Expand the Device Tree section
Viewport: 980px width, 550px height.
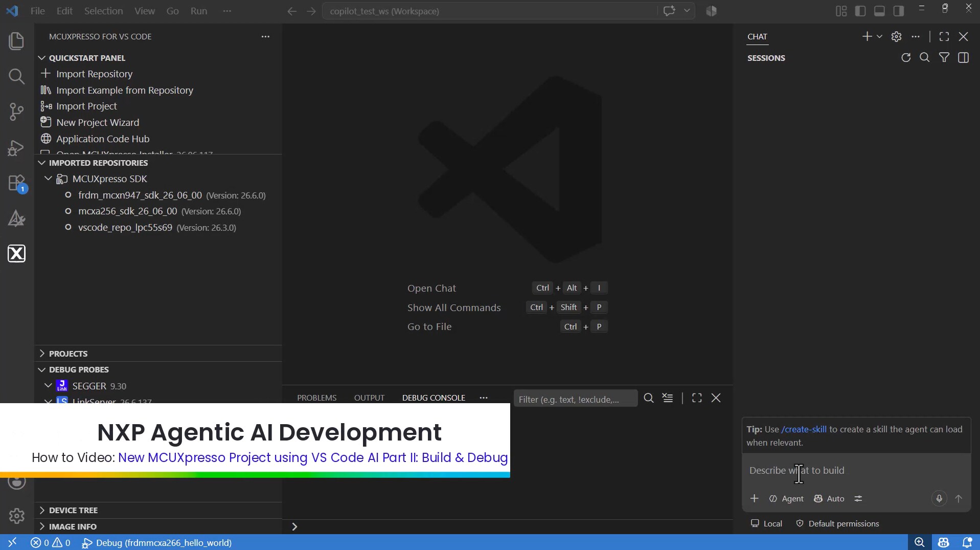42,510
